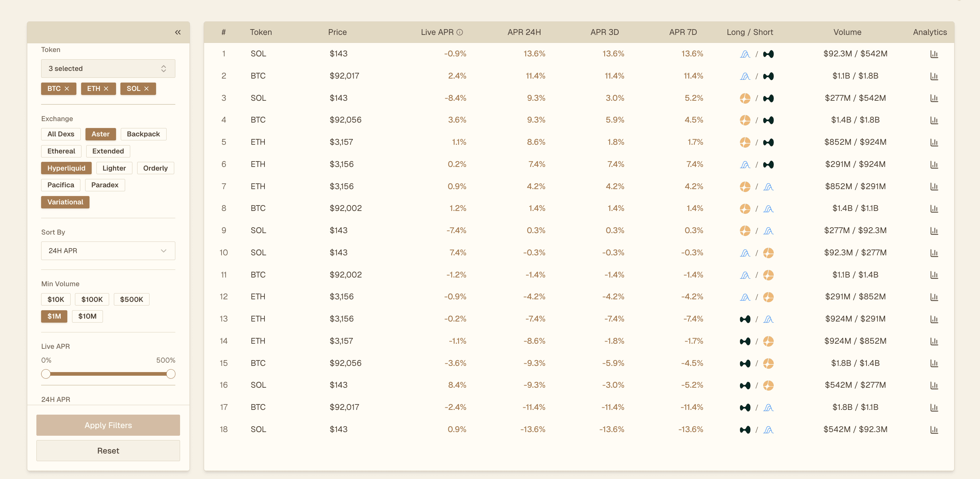
Task: Sort table by Volume column header
Action: point(847,32)
